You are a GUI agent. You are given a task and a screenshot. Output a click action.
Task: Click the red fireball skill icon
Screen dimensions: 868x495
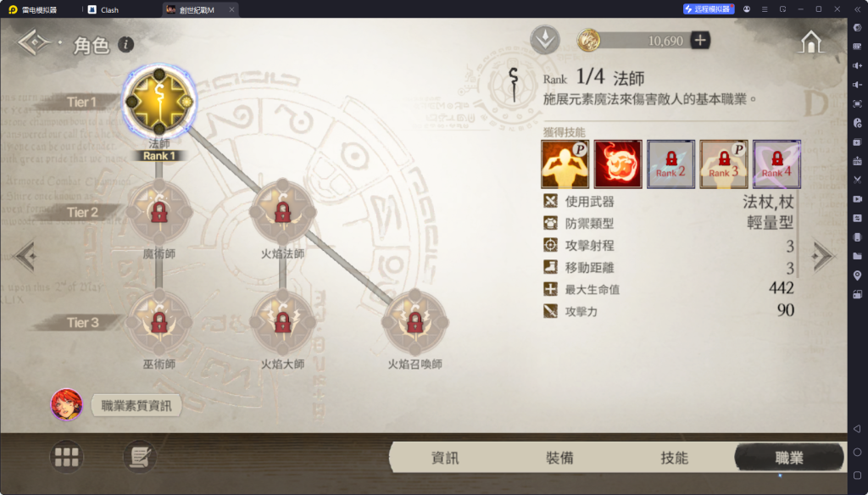pyautogui.click(x=618, y=164)
